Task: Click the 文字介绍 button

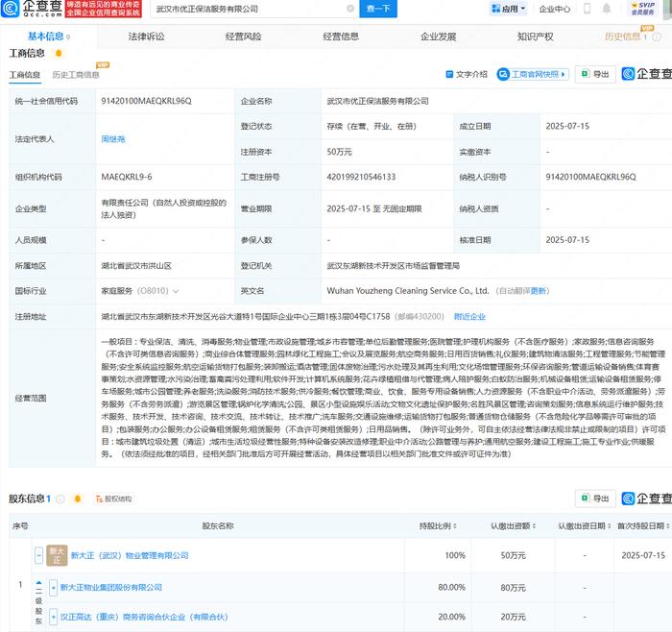Action: coord(467,75)
